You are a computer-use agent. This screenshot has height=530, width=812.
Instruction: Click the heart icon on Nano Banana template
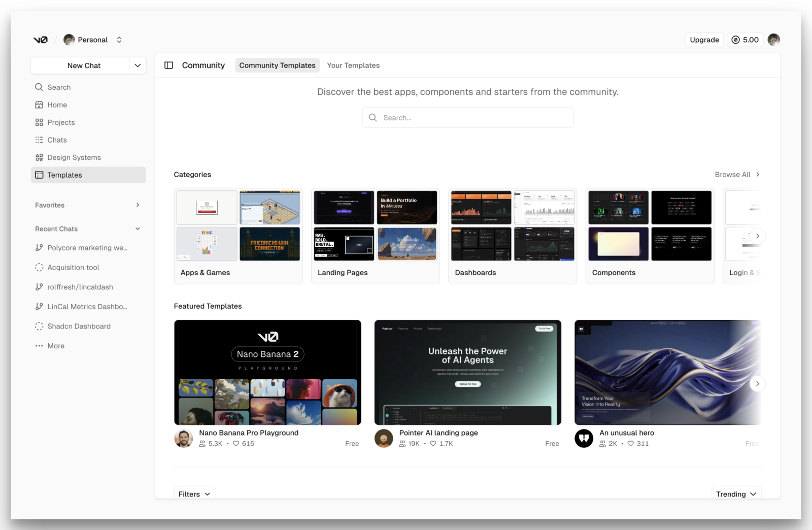pyautogui.click(x=236, y=444)
